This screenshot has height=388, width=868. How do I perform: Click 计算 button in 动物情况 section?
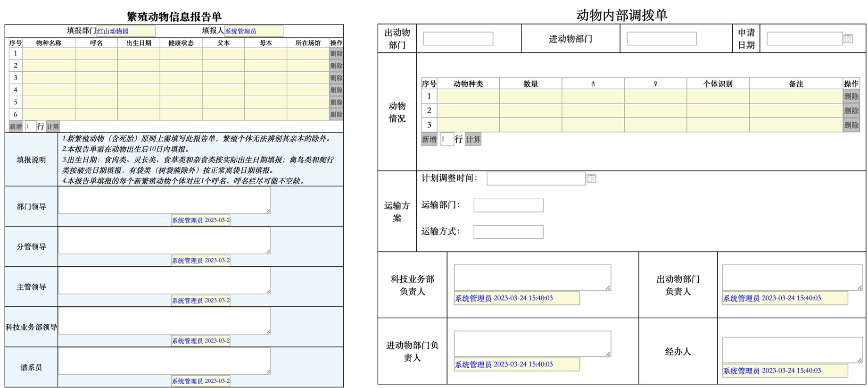click(x=473, y=139)
